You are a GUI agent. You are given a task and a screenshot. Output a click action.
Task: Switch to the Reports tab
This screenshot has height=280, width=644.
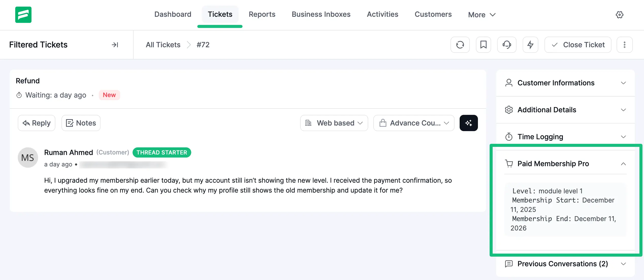tap(262, 14)
